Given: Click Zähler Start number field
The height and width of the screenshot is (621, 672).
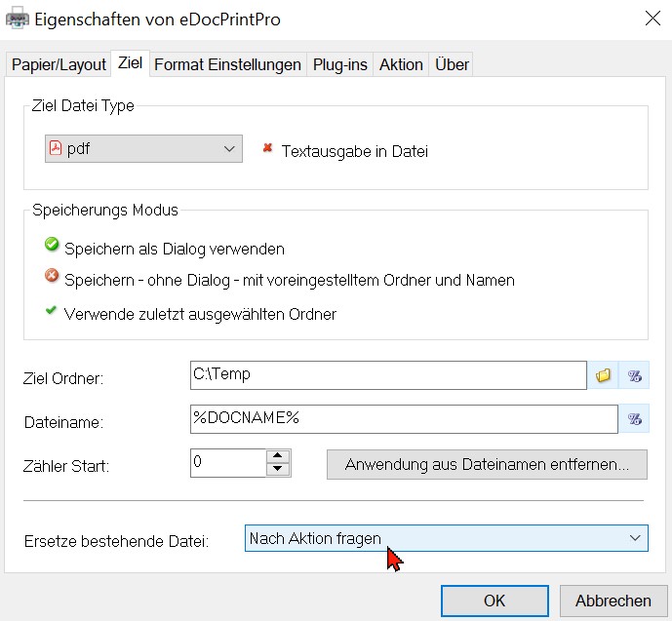Looking at the screenshot, I should [228, 462].
